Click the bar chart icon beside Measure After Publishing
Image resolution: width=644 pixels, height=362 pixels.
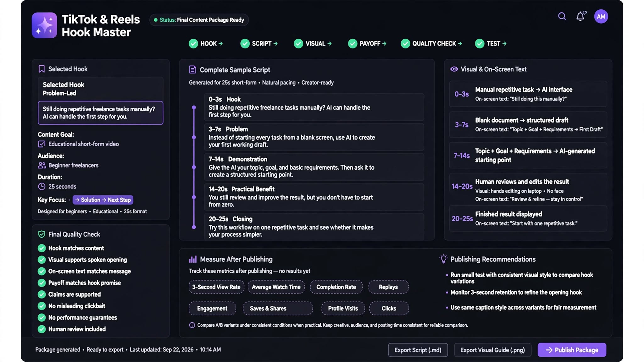pos(192,259)
